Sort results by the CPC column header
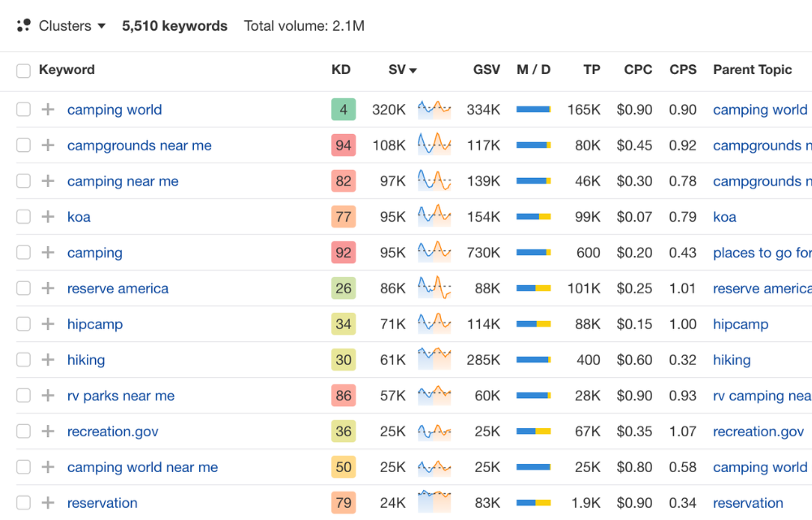Viewport: 812px width, 520px height. click(x=638, y=71)
